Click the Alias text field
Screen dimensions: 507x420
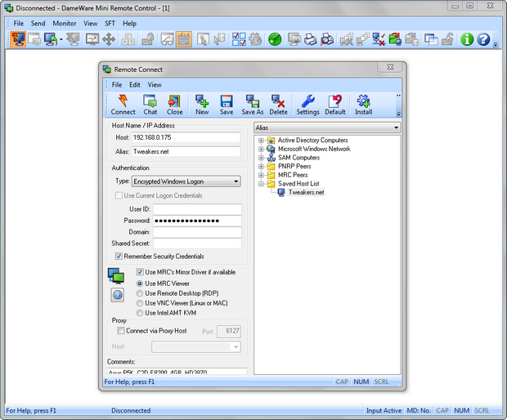[x=186, y=151]
